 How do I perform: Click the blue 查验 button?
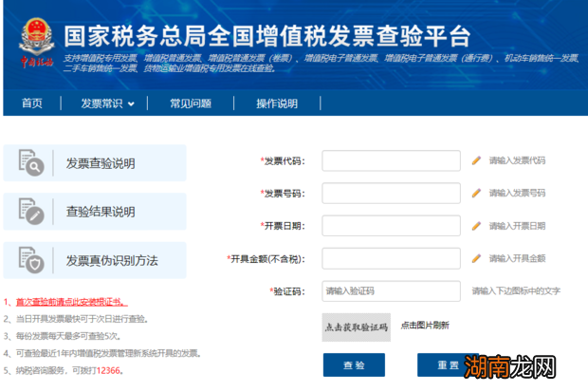(x=354, y=365)
